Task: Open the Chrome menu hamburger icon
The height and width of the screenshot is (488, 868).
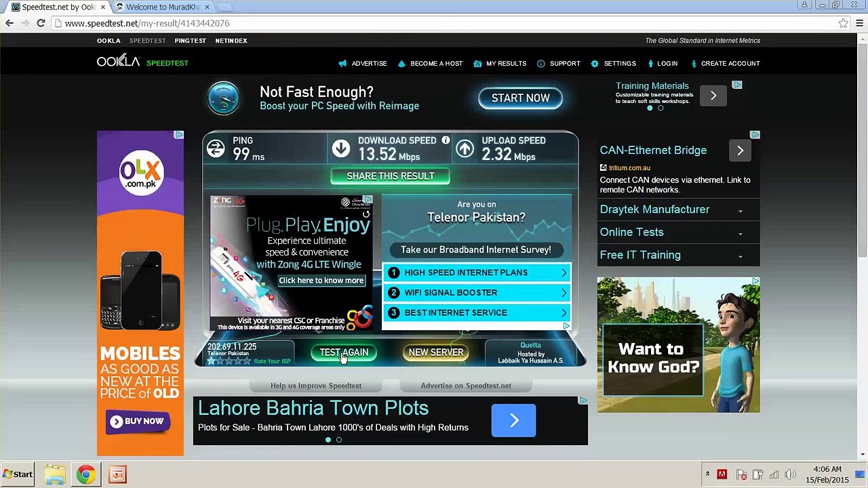Action: 859,23
